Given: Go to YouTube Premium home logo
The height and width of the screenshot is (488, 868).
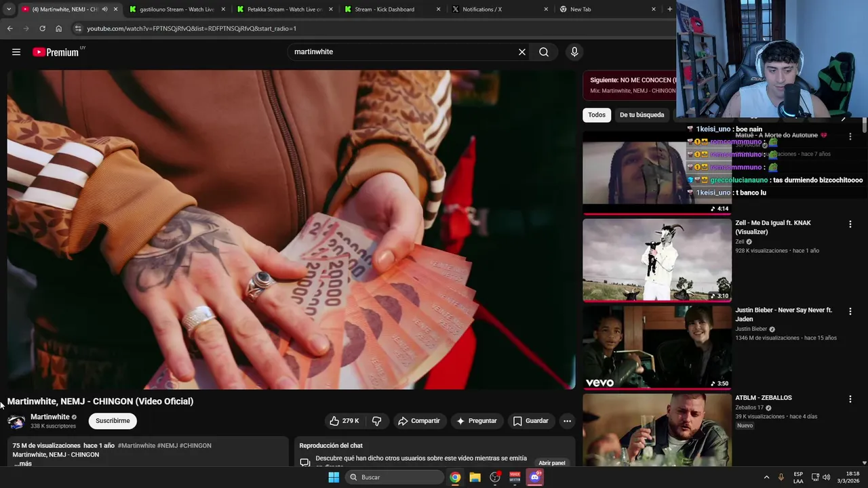Looking at the screenshot, I should 56,52.
